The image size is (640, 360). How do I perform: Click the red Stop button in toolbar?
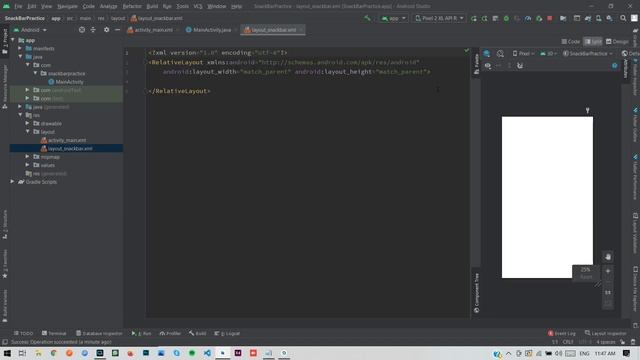pos(550,18)
